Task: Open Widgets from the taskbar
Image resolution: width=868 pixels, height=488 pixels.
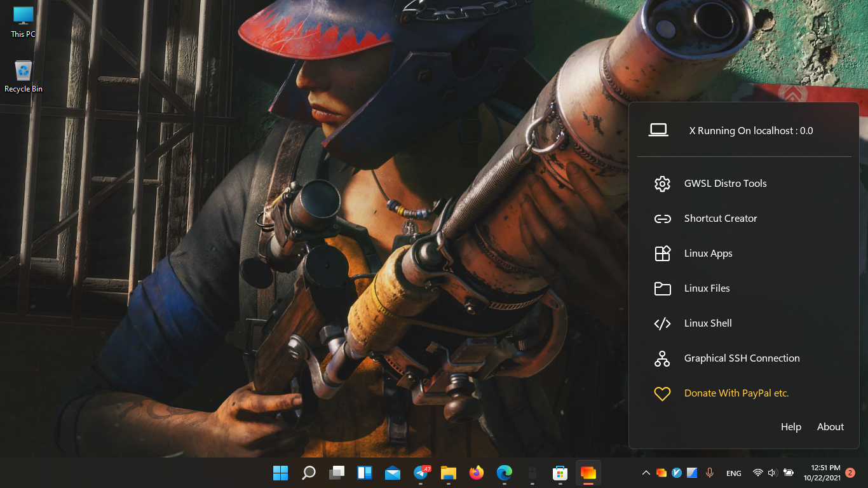Action: 365,473
